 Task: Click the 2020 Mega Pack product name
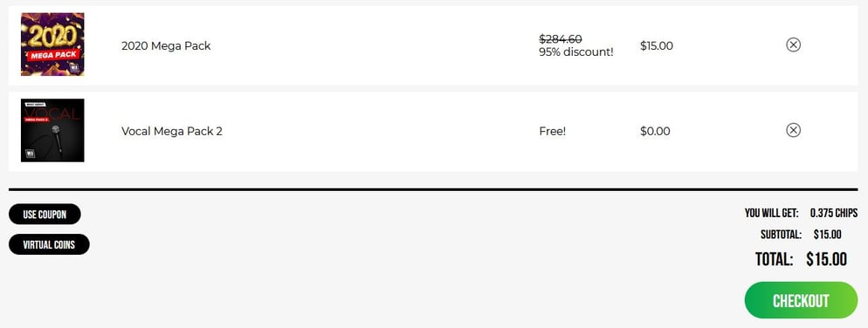pyautogui.click(x=166, y=46)
